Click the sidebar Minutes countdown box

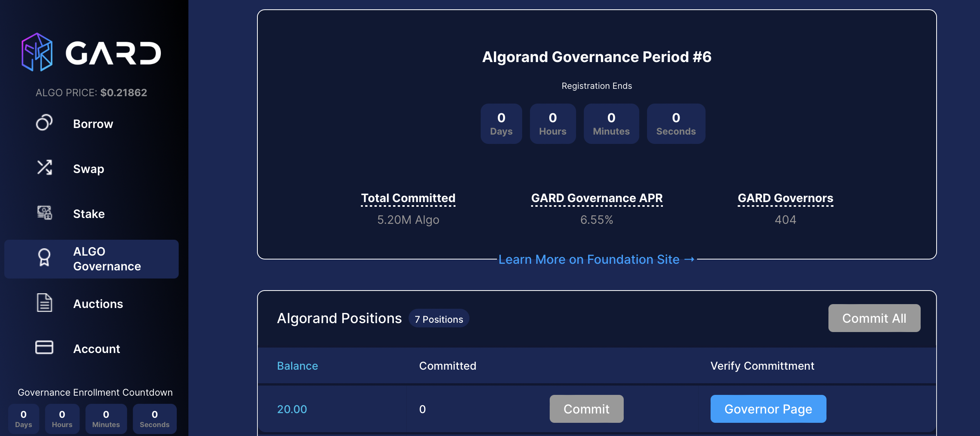pos(106,419)
